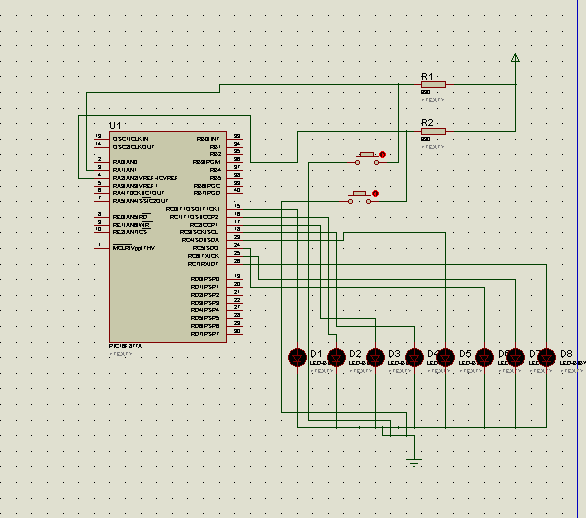
Task: Select the R2 resistor symbol
Action: point(433,131)
